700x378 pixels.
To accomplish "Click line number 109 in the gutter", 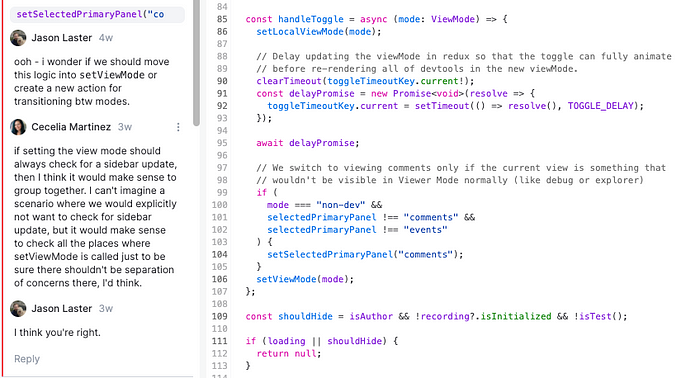I will point(220,316).
